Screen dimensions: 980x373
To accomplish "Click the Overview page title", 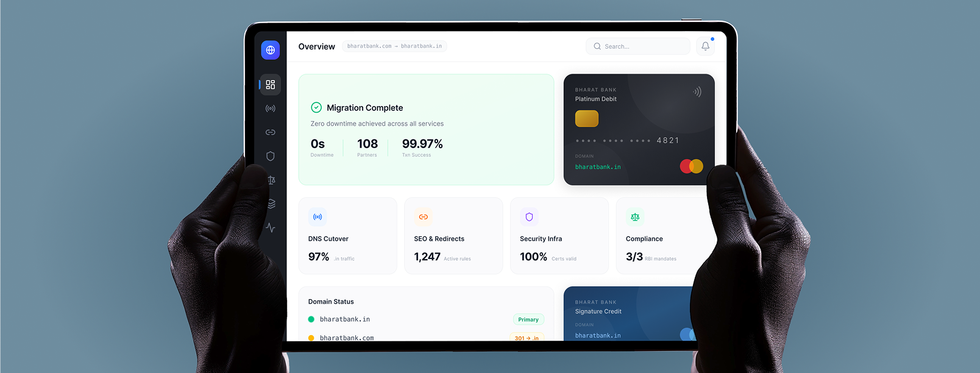I will (316, 46).
